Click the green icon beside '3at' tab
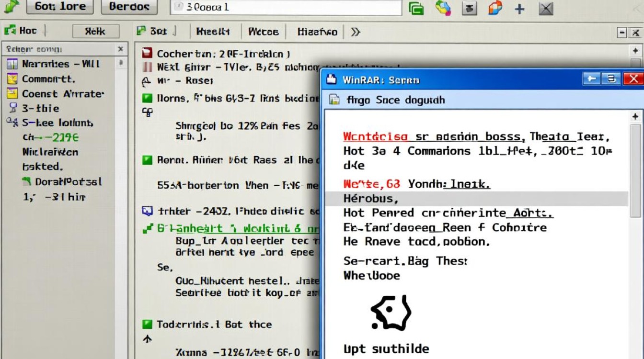644x359 pixels. (141, 31)
